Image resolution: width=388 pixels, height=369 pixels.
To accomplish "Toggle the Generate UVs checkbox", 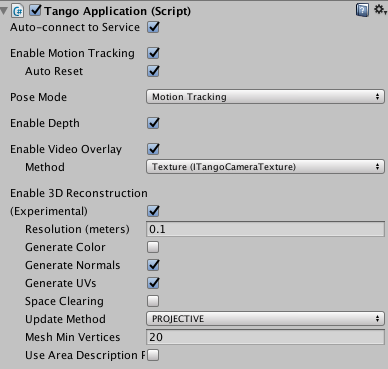I will [x=153, y=283].
